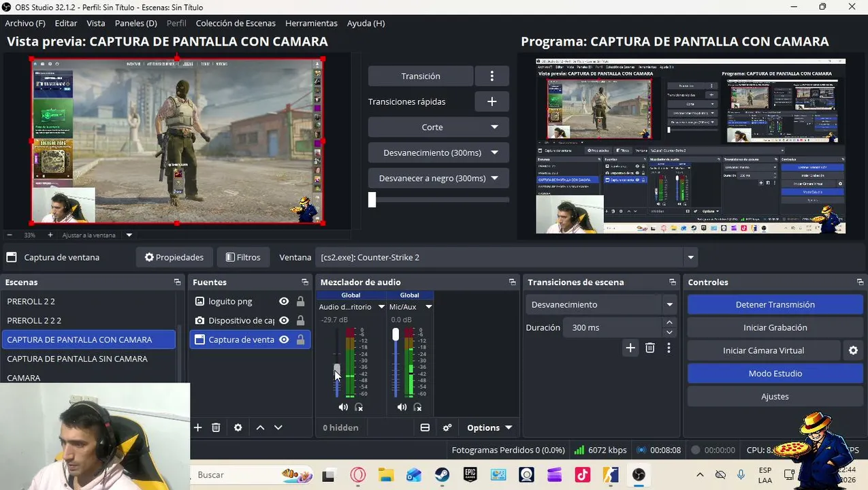Open the audio mixer Options dropdown

click(489, 427)
